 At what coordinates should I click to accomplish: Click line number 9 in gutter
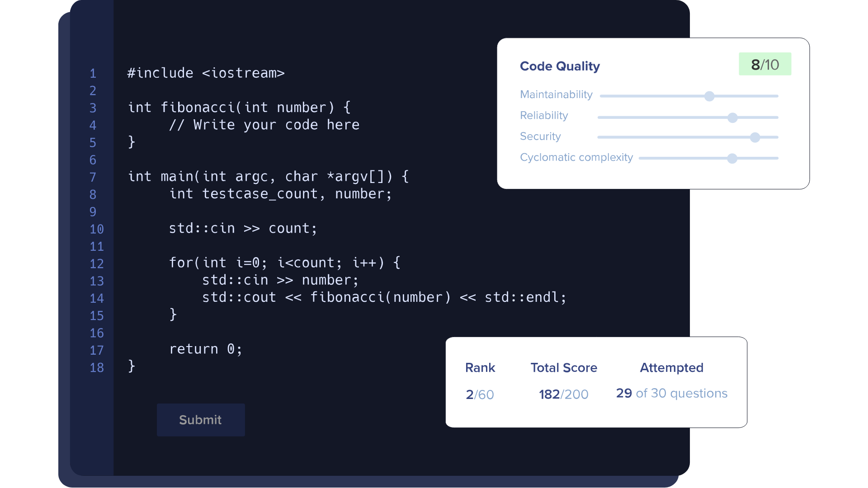[x=93, y=212]
